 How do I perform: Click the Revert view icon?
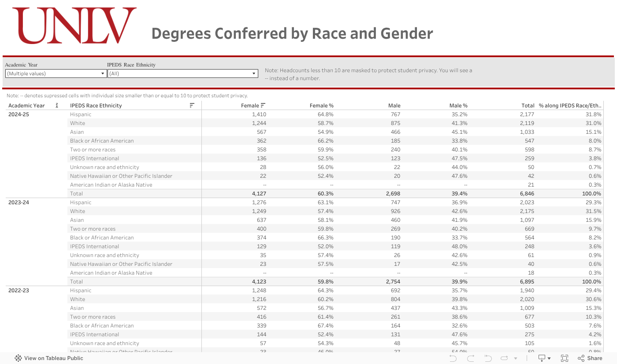488,358
